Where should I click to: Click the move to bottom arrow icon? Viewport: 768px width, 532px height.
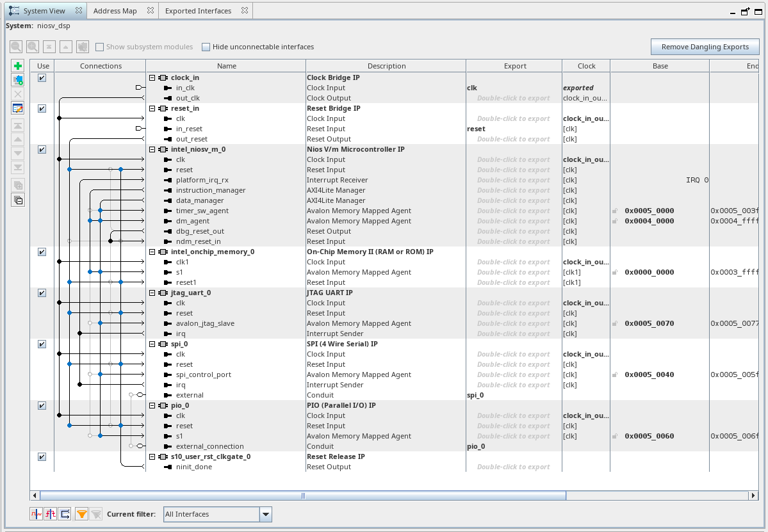click(x=18, y=167)
